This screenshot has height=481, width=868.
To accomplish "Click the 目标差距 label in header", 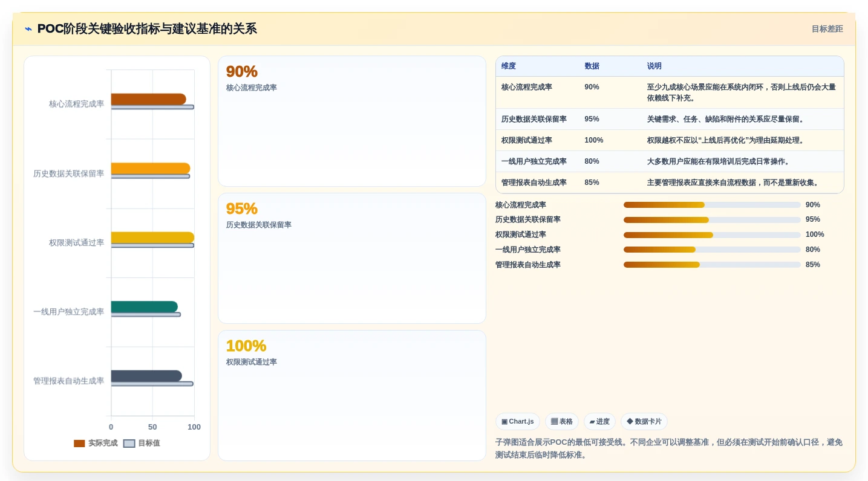I will (x=827, y=29).
